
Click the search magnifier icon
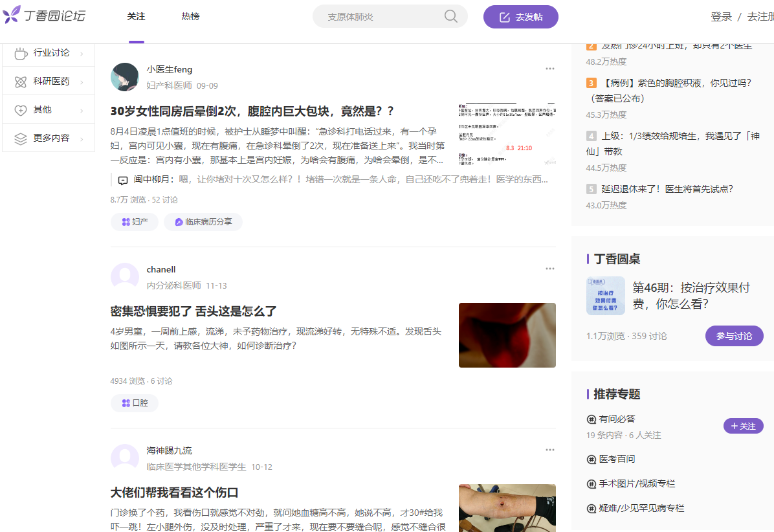(450, 16)
